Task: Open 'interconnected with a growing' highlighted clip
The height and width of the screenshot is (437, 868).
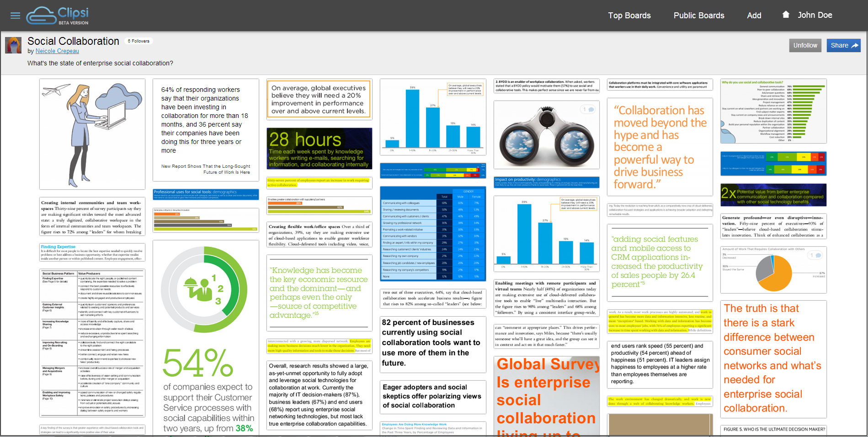Action: click(319, 346)
